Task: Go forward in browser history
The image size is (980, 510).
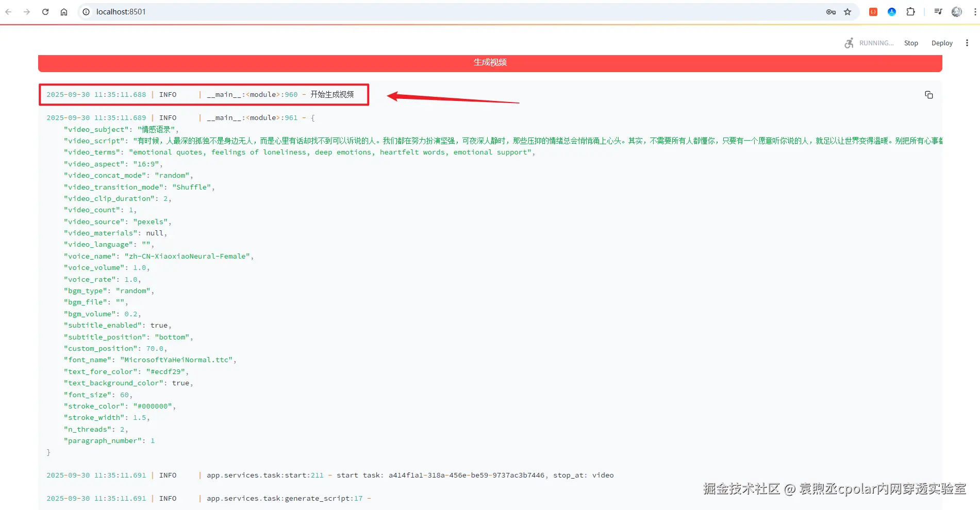Action: (x=27, y=12)
